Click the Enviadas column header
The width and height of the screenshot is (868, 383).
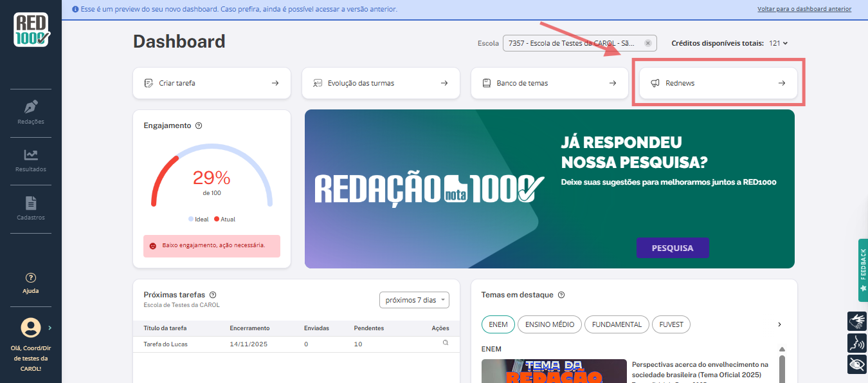[316, 328]
